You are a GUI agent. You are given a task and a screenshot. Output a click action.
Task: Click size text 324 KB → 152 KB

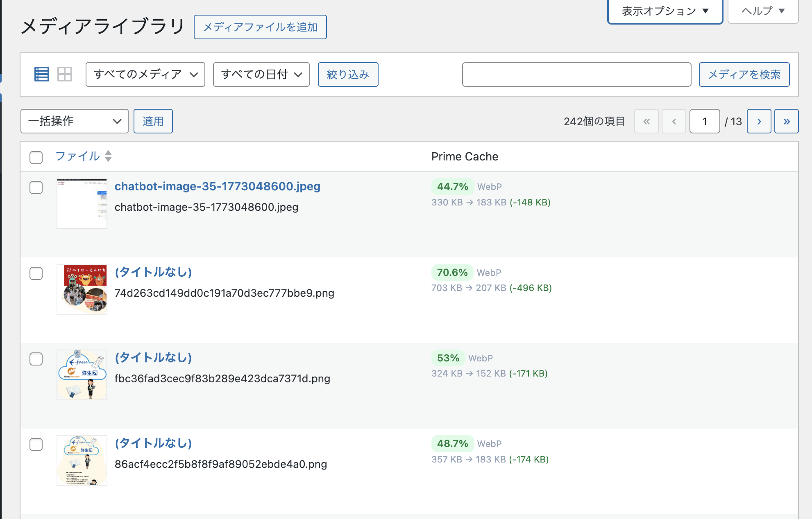tap(469, 373)
